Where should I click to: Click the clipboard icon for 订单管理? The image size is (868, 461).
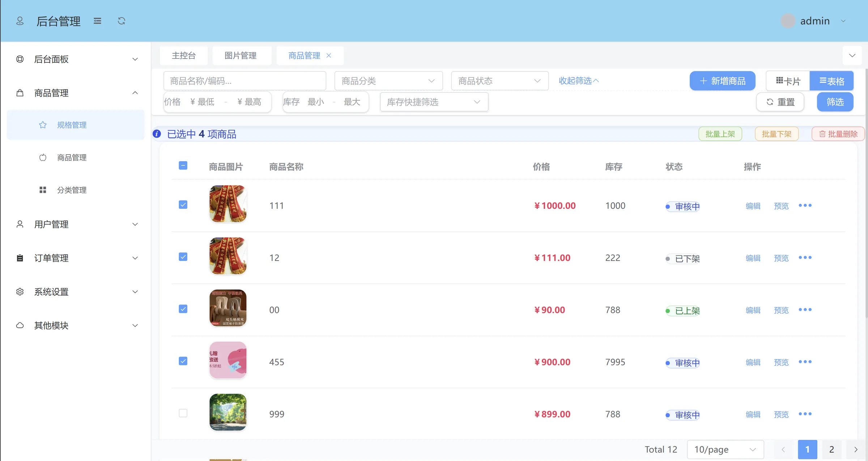20,258
